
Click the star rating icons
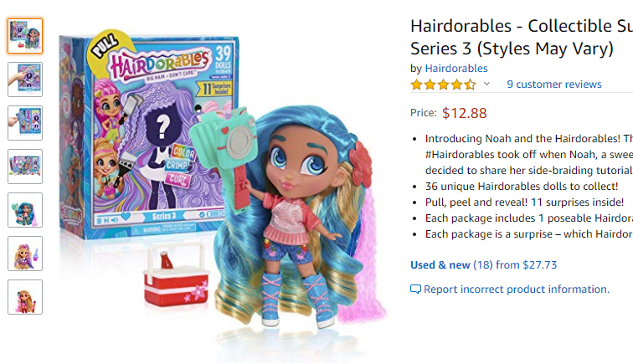click(x=443, y=85)
